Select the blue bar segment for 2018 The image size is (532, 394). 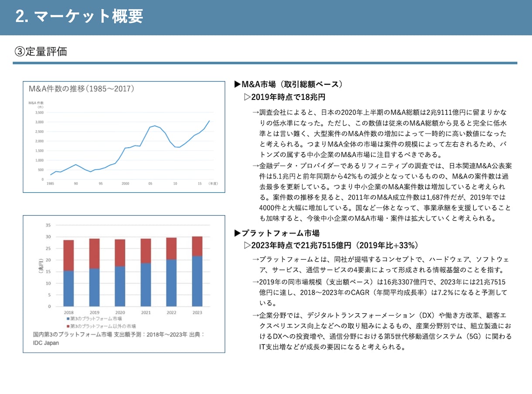pos(68,288)
